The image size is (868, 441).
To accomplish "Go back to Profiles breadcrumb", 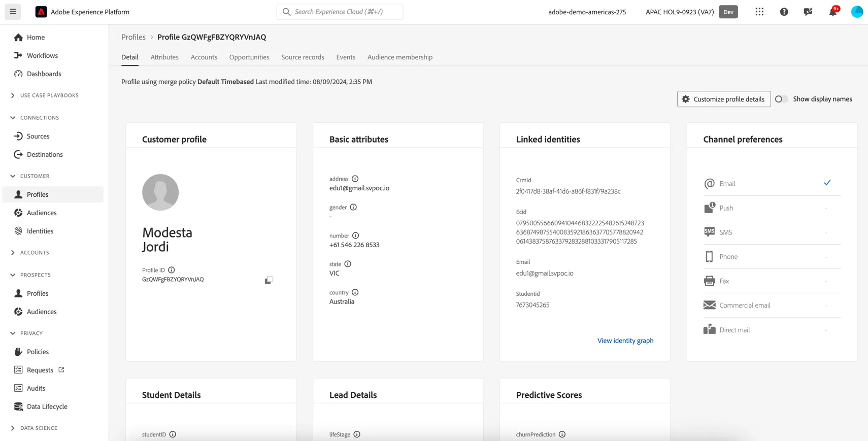I will click(133, 37).
